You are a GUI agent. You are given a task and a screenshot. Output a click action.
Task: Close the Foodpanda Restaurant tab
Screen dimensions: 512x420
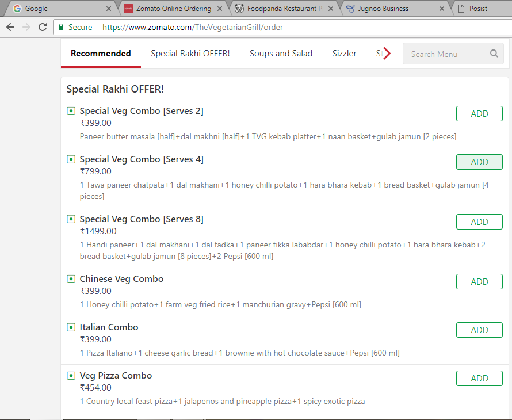331,9
